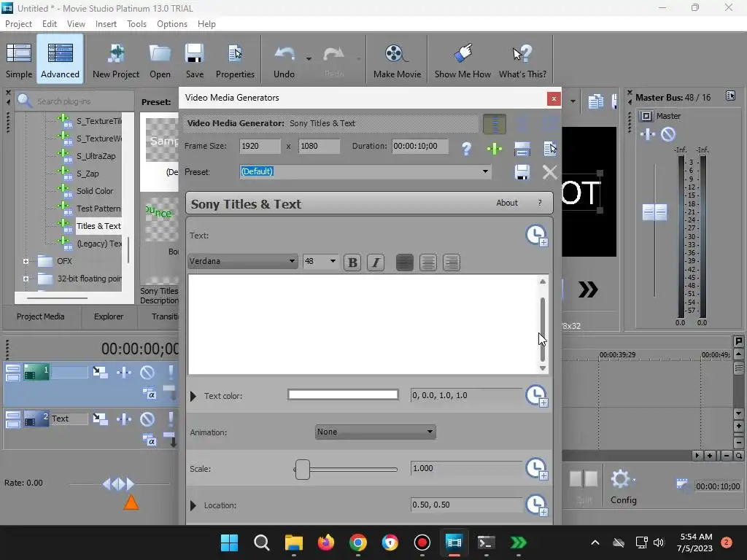Create a New Project from toolbar
This screenshot has height=560, width=747.
(116, 60)
